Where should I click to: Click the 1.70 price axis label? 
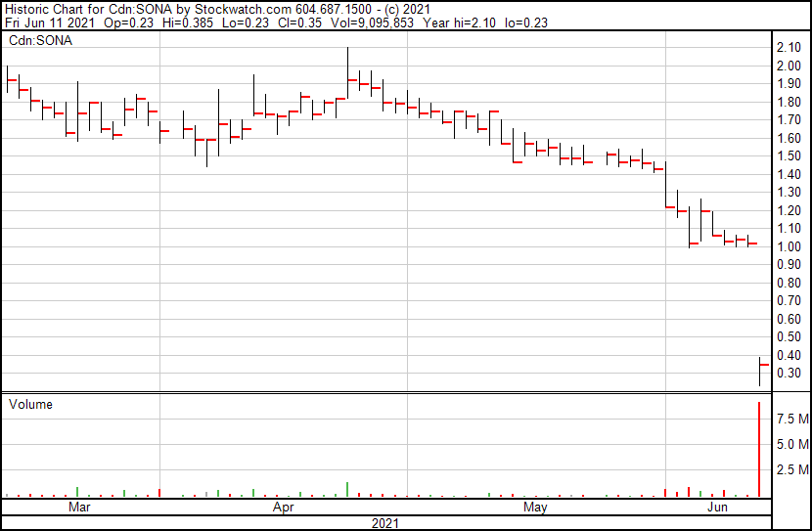pyautogui.click(x=789, y=120)
